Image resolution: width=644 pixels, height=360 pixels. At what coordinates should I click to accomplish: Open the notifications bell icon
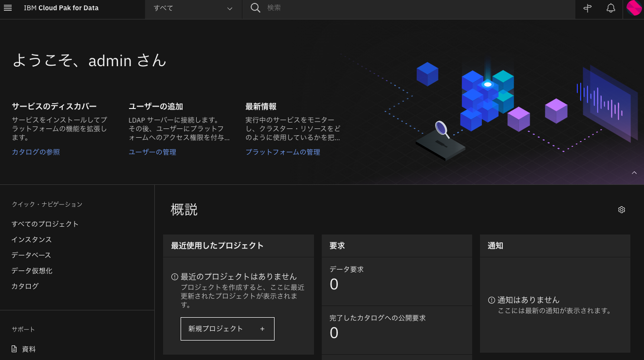[x=611, y=8]
